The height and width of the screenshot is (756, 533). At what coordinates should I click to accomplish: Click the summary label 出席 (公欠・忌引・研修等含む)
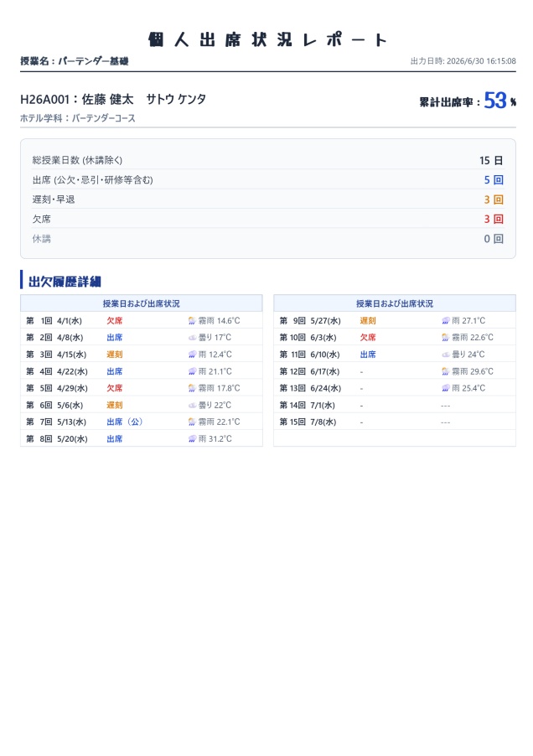(x=92, y=180)
